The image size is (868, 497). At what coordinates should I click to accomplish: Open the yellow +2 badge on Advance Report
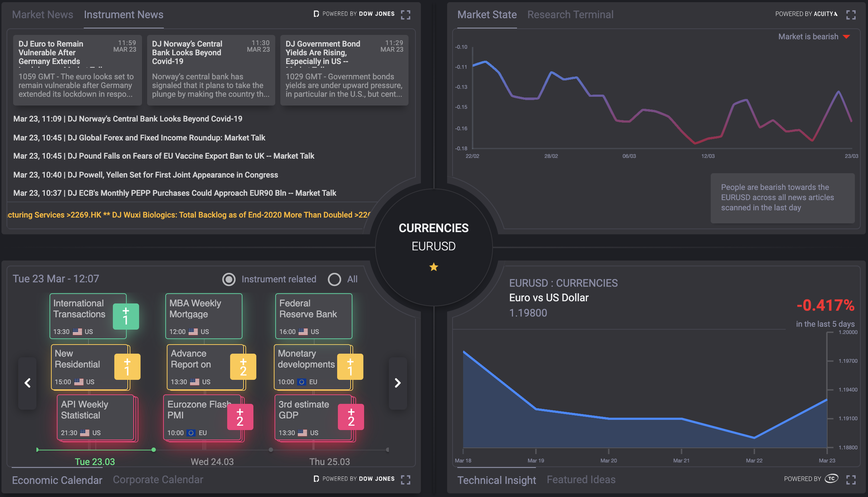click(243, 367)
